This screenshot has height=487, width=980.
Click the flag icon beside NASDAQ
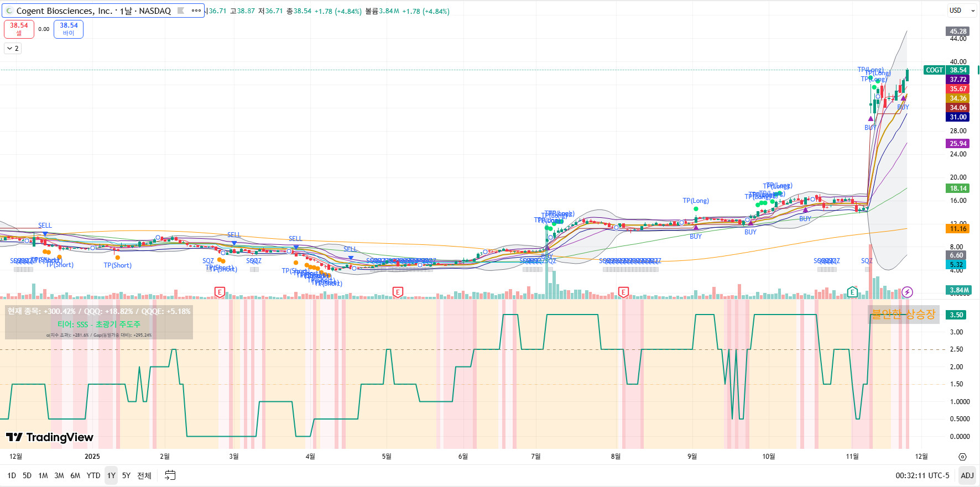[x=180, y=11]
